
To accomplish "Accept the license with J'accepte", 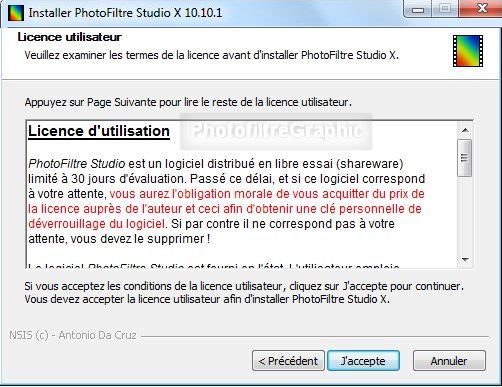I will [x=363, y=361].
